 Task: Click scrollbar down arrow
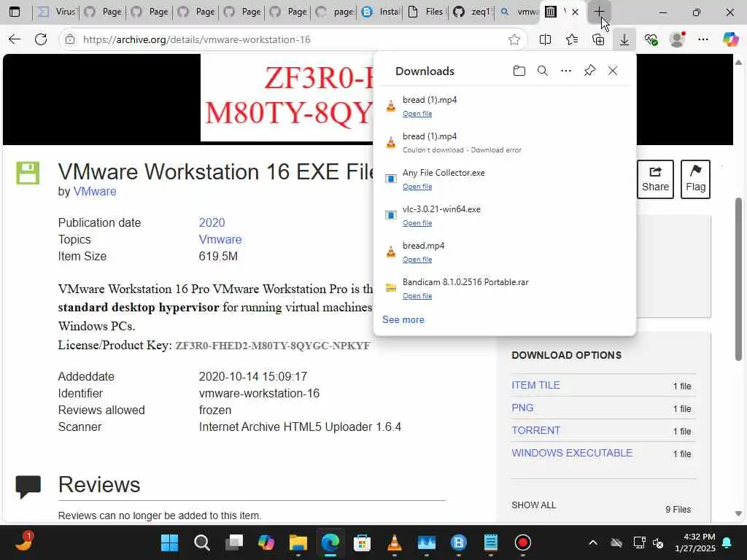[x=738, y=513]
